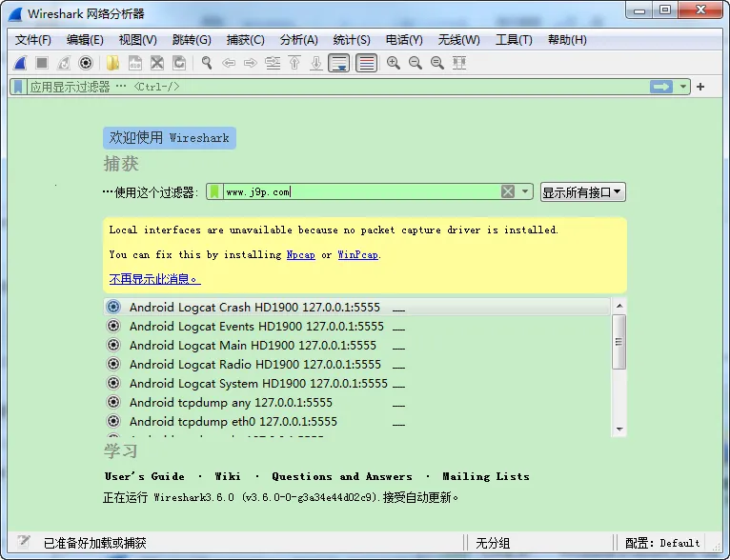Screen dimensions: 730x560
Task: Open the Mailing Lists link
Action: [x=486, y=476]
